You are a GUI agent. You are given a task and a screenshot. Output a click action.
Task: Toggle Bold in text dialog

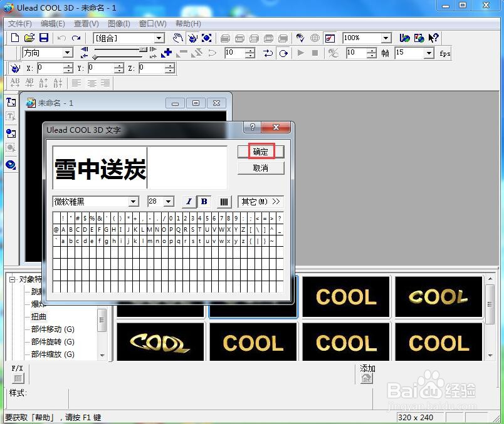[204, 202]
